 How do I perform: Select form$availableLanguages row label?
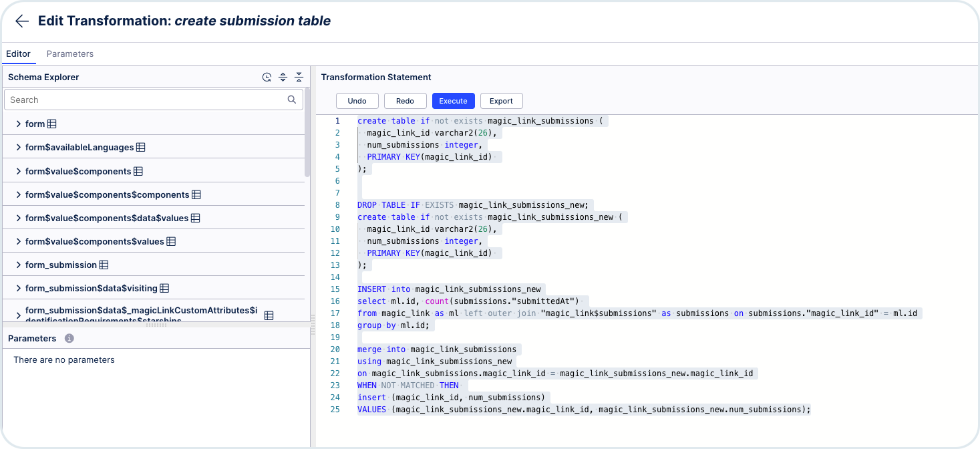pyautogui.click(x=79, y=147)
